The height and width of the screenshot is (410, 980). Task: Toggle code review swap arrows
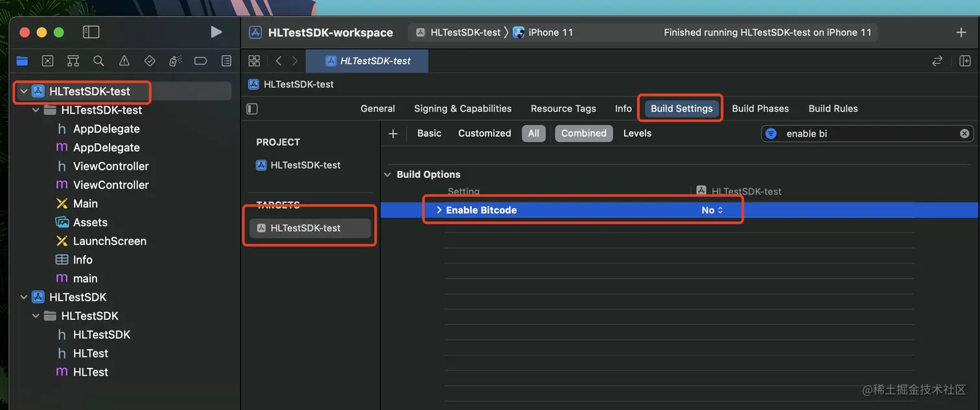click(x=937, y=61)
